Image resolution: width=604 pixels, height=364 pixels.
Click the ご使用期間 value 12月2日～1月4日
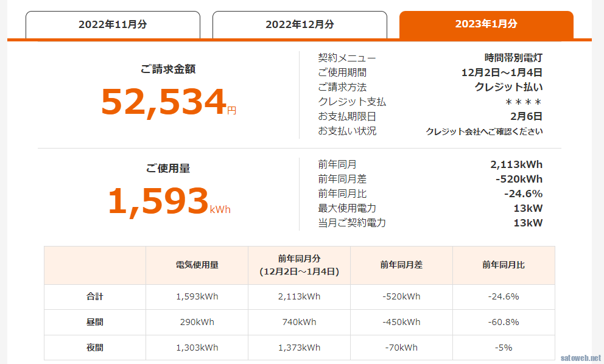502,72
